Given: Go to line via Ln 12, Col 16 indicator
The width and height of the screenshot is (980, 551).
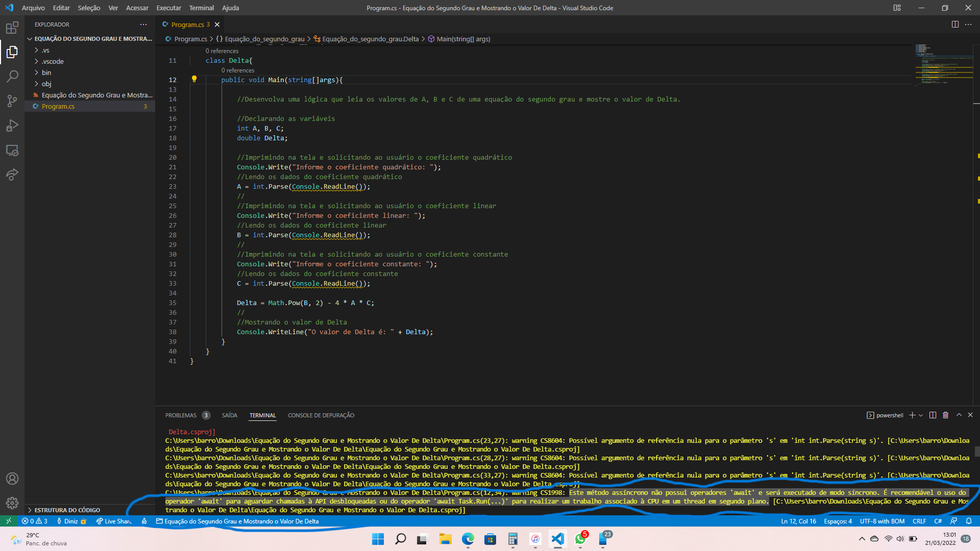Looking at the screenshot, I should 798,521.
